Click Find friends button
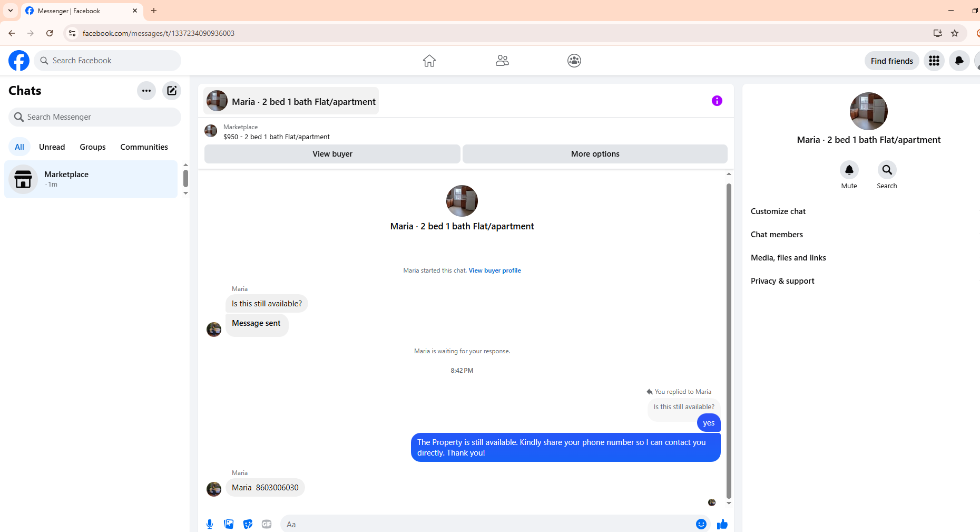The image size is (980, 532). coord(892,61)
